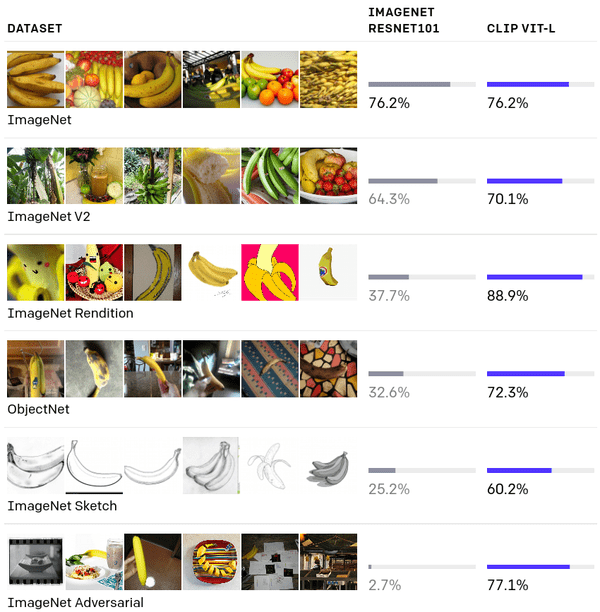This screenshot has width=600, height=612.
Task: Open the stained-glass mosaic thumbnail in ObjectNet
Action: (x=329, y=368)
